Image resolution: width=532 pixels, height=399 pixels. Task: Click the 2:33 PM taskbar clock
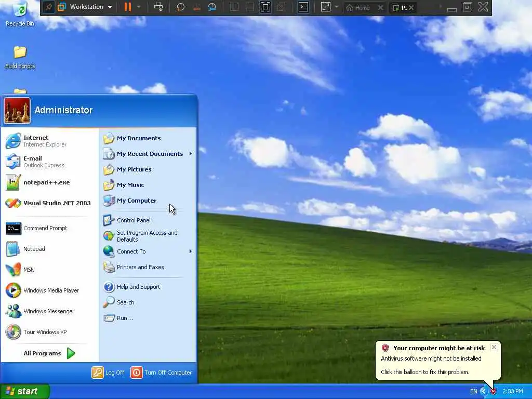[x=513, y=392]
